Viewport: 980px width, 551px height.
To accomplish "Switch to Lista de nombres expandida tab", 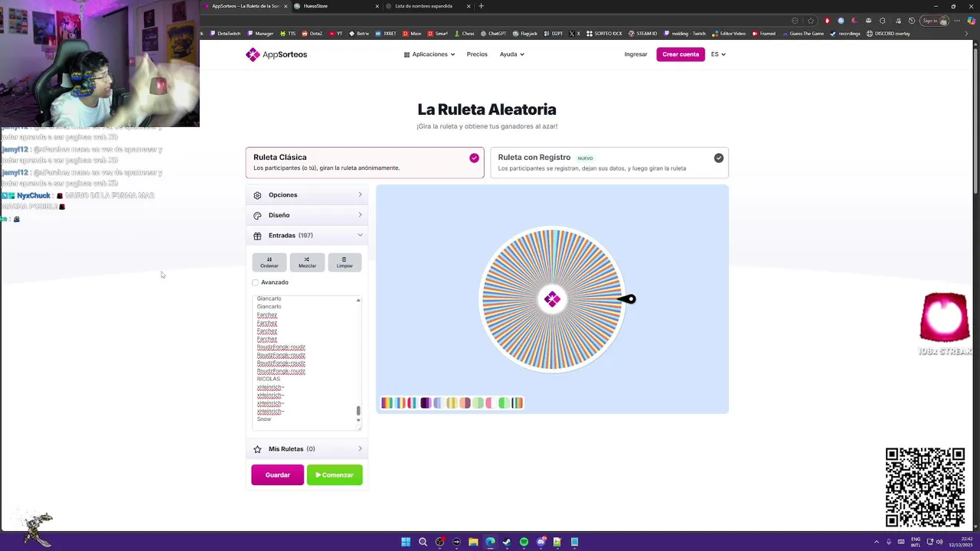I will pos(427,6).
